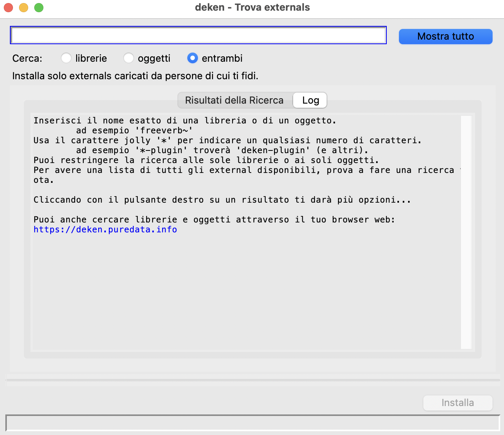
Task: Click the line "Puoi restringere la ricerca"
Action: pos(206,160)
